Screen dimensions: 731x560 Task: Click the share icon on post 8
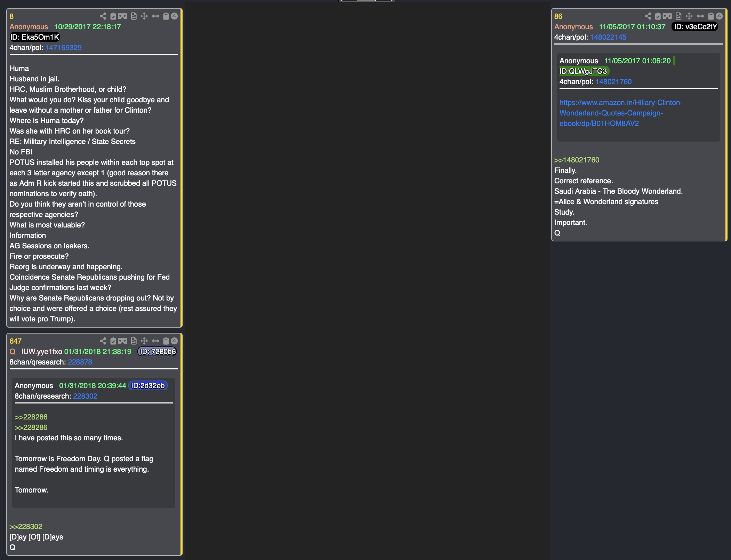click(103, 16)
